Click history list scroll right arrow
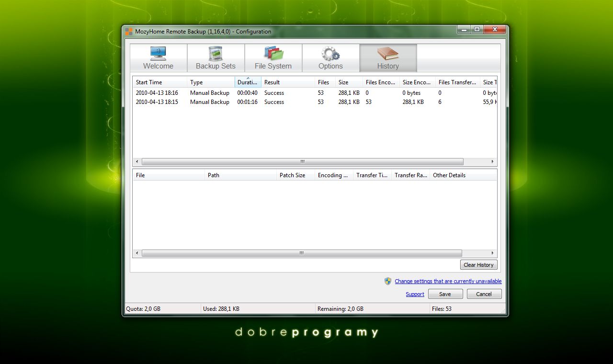Image resolution: width=613 pixels, height=364 pixels. 492,161
